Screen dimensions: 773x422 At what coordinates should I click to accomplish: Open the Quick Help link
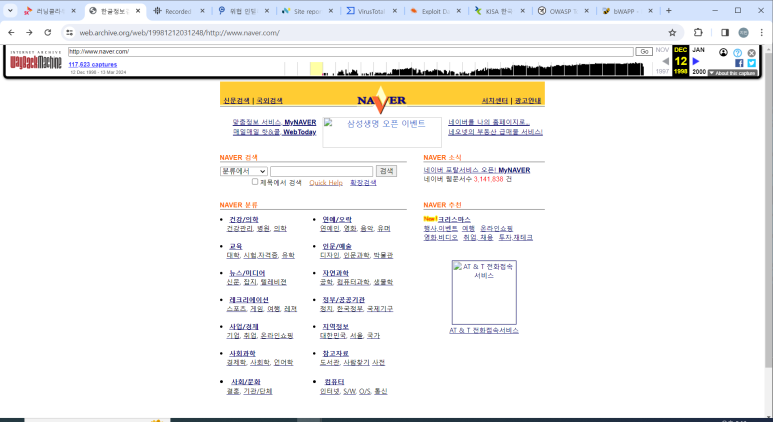click(x=326, y=182)
